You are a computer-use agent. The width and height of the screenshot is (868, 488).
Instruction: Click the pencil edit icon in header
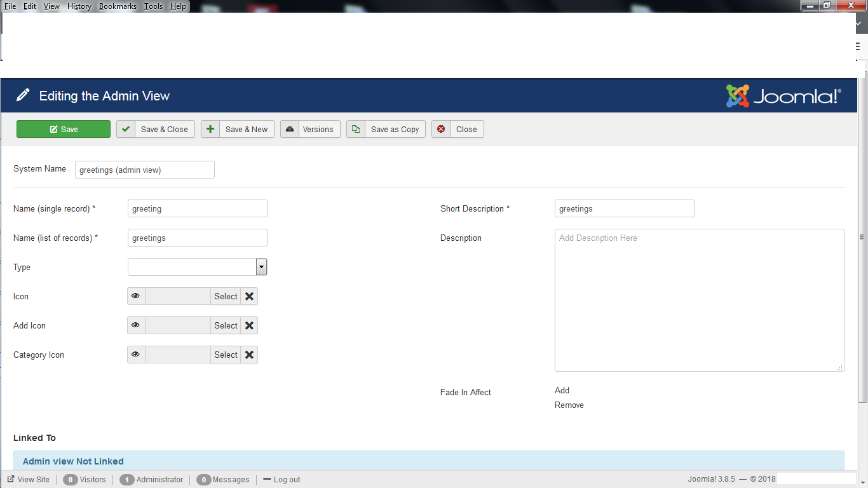coord(23,96)
